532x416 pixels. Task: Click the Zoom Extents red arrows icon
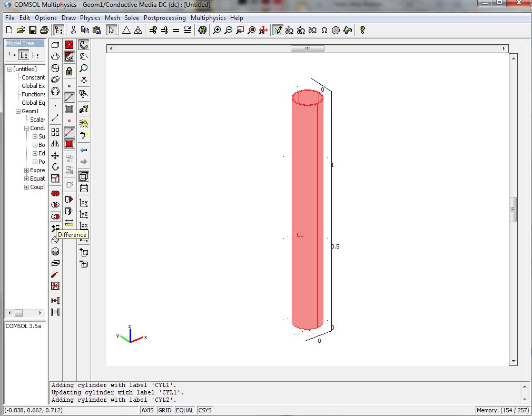263,30
